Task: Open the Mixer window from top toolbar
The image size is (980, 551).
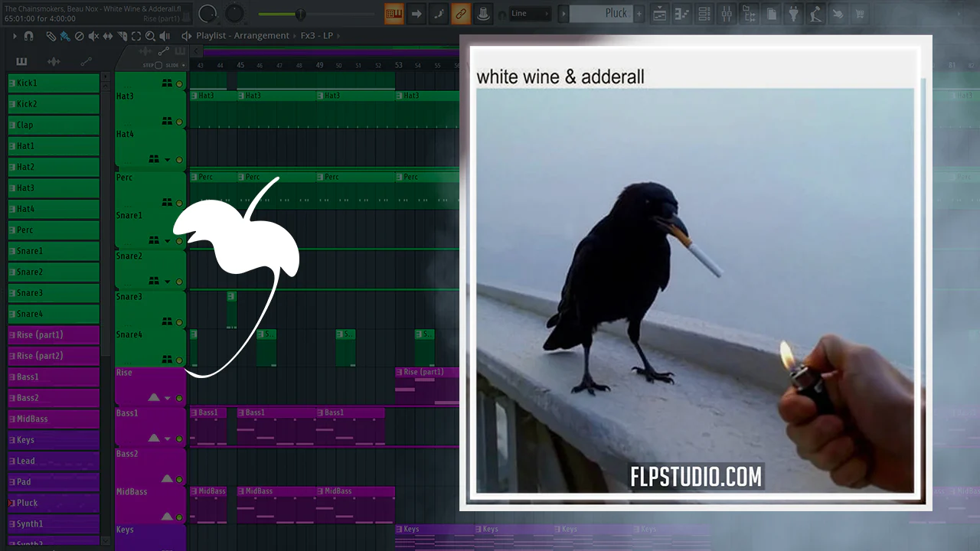Action: [x=727, y=14]
